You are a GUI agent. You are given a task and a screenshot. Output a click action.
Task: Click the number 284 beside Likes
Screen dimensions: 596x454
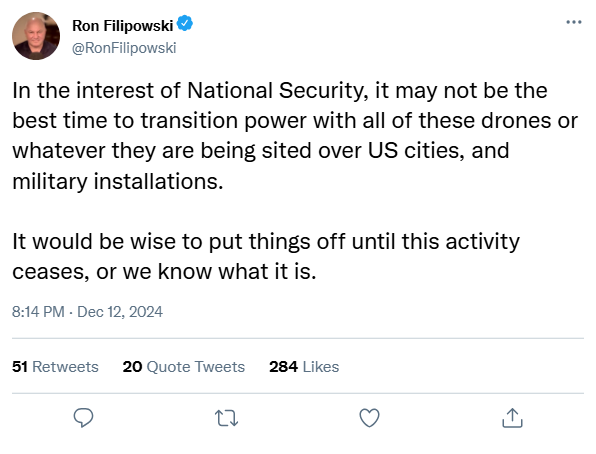284,367
